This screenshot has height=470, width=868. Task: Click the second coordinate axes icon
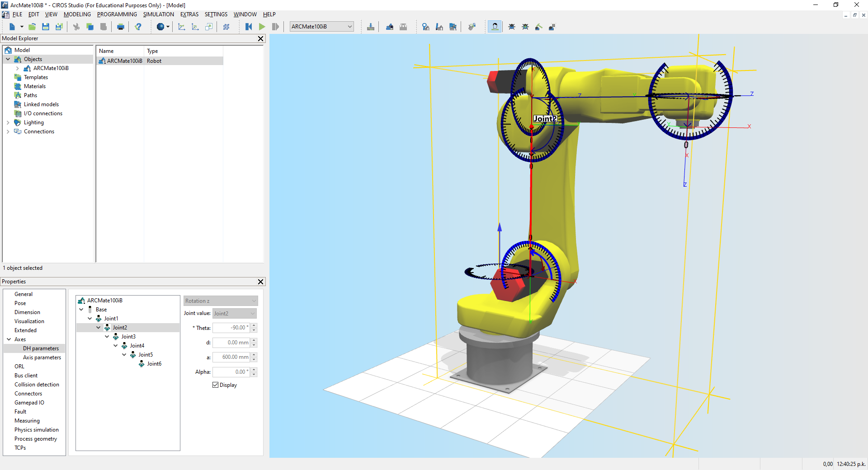click(x=195, y=27)
